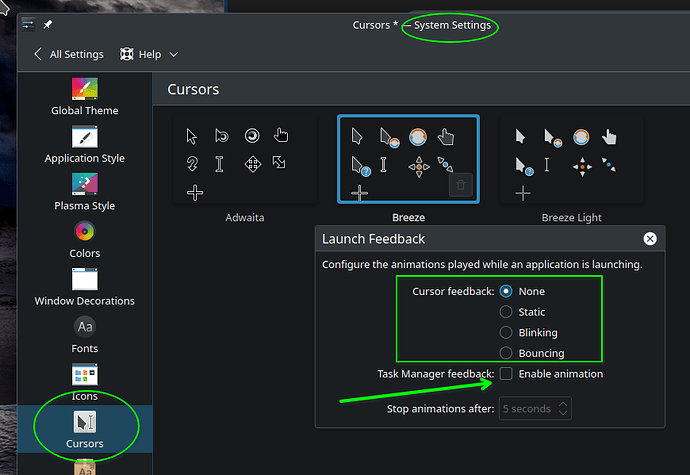Open Window Decorations settings
This screenshot has width=690, height=475.
coord(84,279)
